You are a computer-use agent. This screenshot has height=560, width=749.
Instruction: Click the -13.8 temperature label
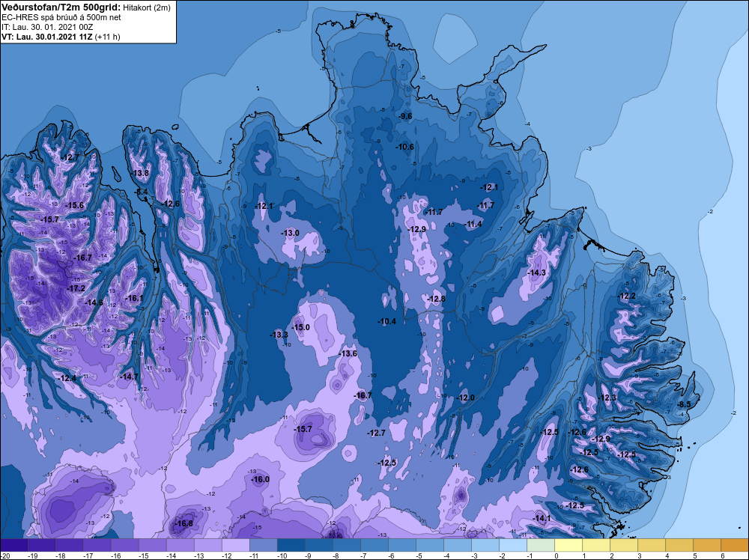(x=141, y=173)
